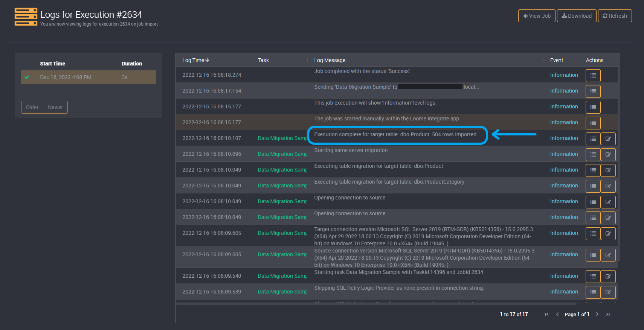This screenshot has height=330, width=644.
Task: Click Information event for '504 rows imported' row
Action: [x=564, y=138]
